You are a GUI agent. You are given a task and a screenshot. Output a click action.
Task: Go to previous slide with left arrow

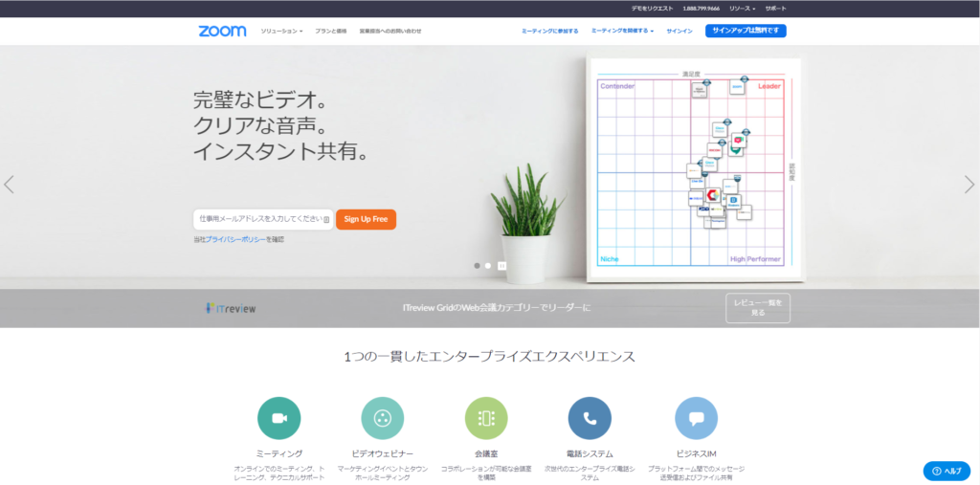9,185
